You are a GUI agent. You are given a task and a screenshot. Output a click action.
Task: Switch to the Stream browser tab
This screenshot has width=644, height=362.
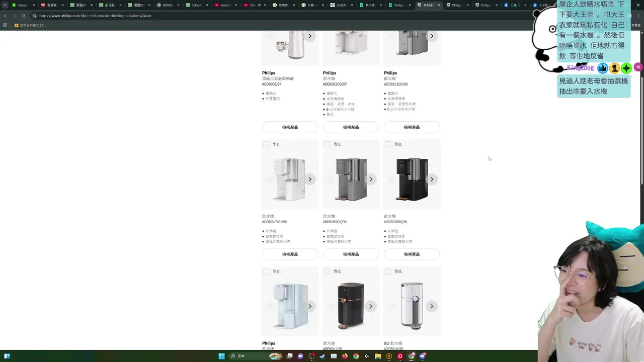point(22,5)
